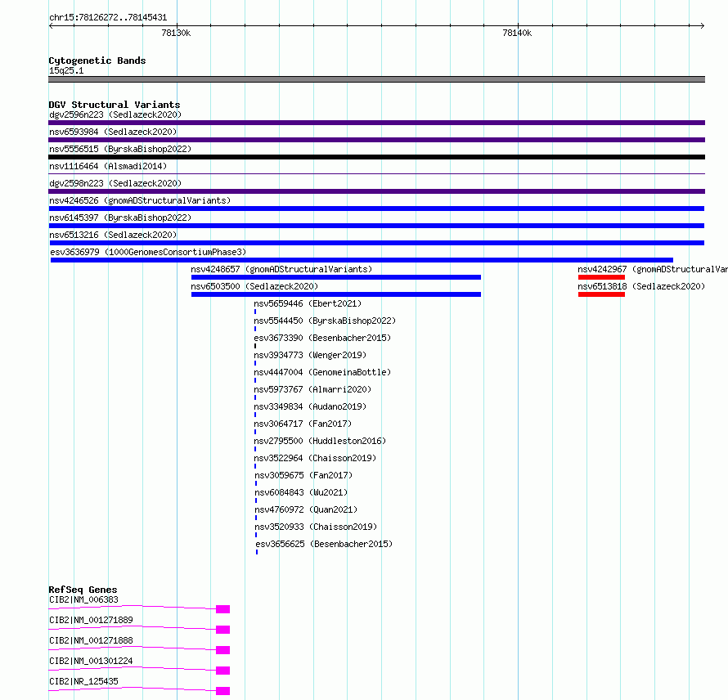Viewport: 728px width, 700px height.
Task: Select the 15q25.1 band label
Action: point(66,70)
